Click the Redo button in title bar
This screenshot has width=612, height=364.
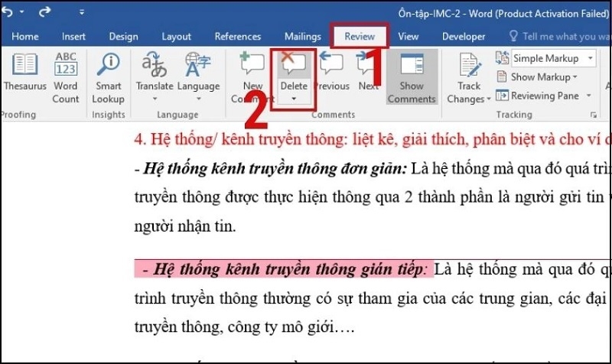44,13
